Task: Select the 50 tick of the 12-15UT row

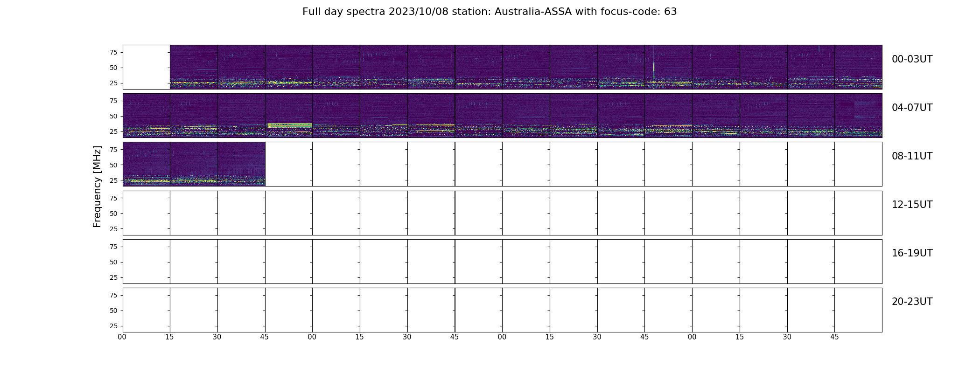Action: coord(113,214)
